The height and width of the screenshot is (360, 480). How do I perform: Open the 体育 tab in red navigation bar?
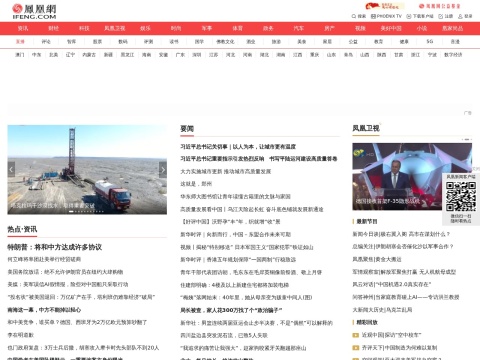[237, 28]
